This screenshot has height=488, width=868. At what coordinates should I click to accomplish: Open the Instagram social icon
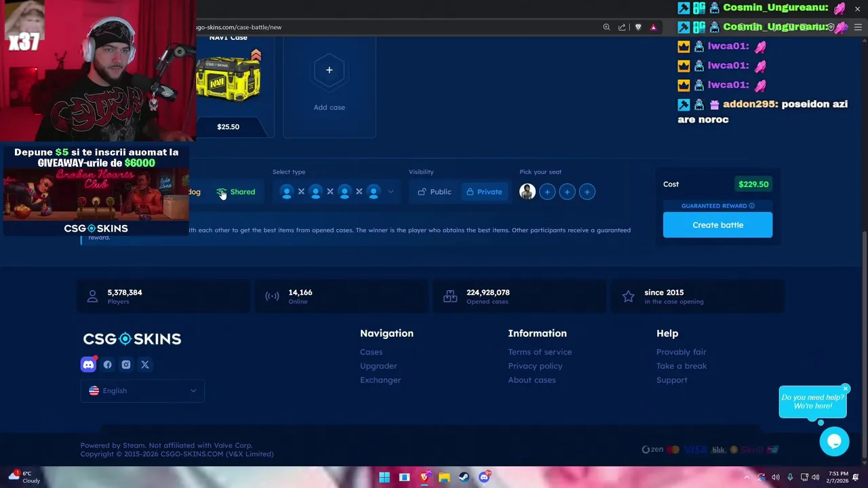click(126, 365)
